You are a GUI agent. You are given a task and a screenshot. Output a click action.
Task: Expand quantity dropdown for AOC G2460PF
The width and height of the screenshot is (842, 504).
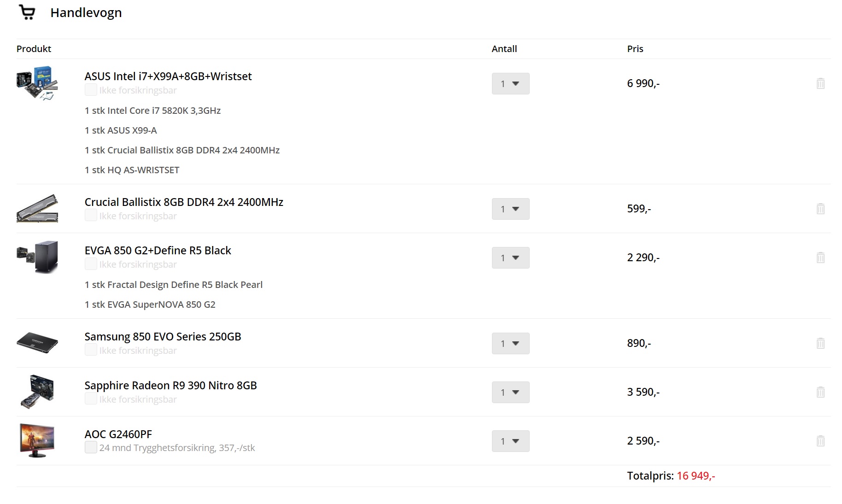(510, 441)
